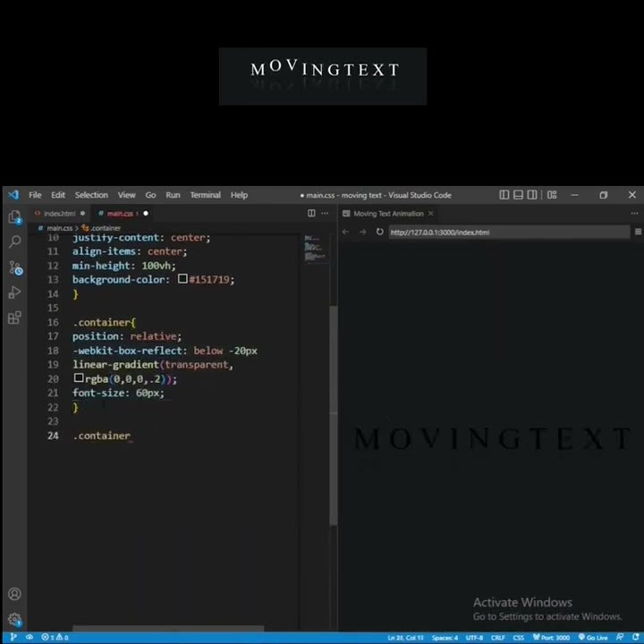Toggle the secondary side bar layout icon
644x644 pixels.
(532, 195)
